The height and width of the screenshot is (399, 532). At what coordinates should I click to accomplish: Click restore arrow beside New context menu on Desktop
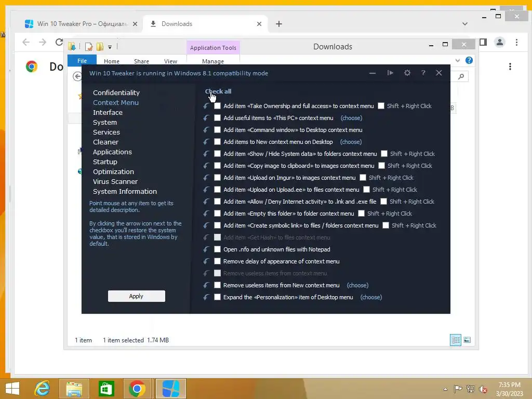click(206, 142)
